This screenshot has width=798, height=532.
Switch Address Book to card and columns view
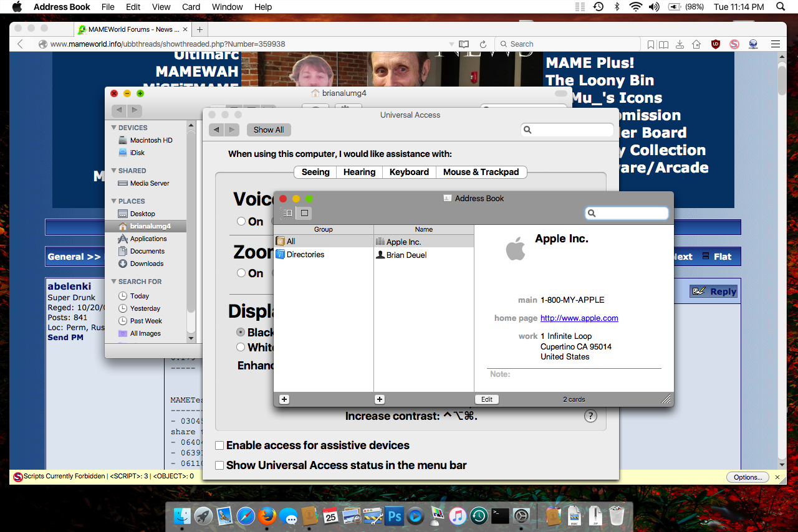(x=287, y=213)
